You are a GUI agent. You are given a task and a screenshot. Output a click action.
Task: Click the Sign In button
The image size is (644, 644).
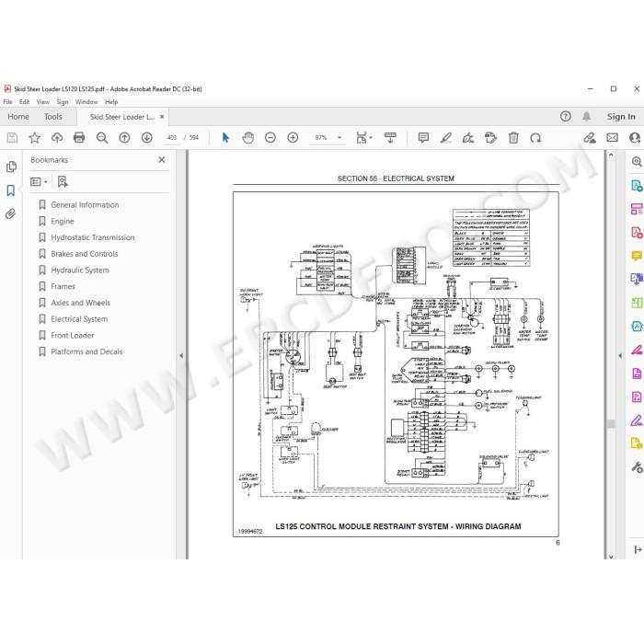pyautogui.click(x=621, y=117)
